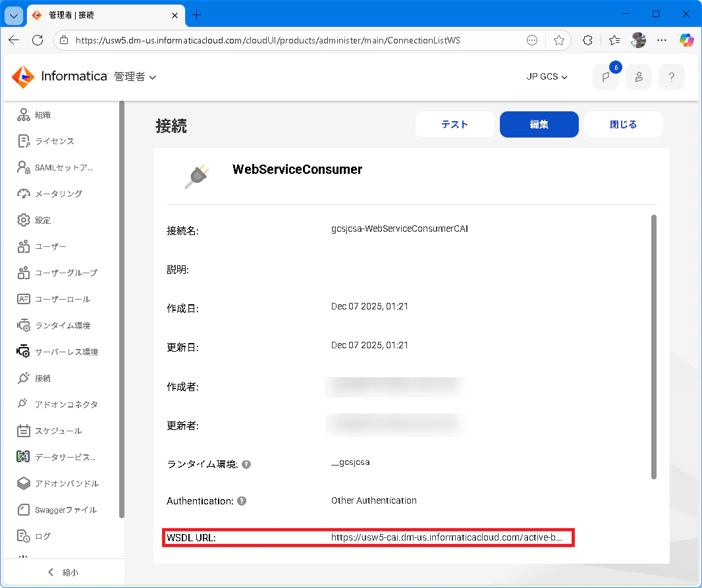Screen dimensions: 702x588
Task: Open the 設定 gear icon
Action: pyautogui.click(x=23, y=220)
